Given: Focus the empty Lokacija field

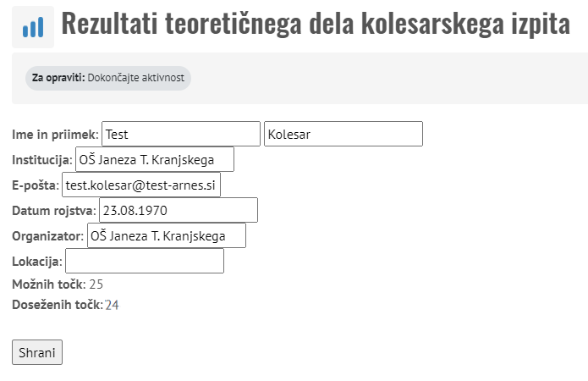Looking at the screenshot, I should [144, 261].
